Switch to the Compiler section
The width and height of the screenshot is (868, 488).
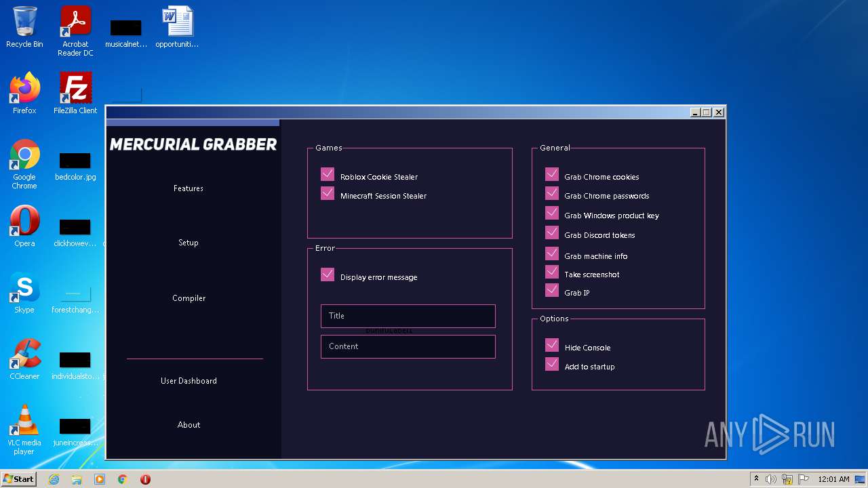coord(189,298)
